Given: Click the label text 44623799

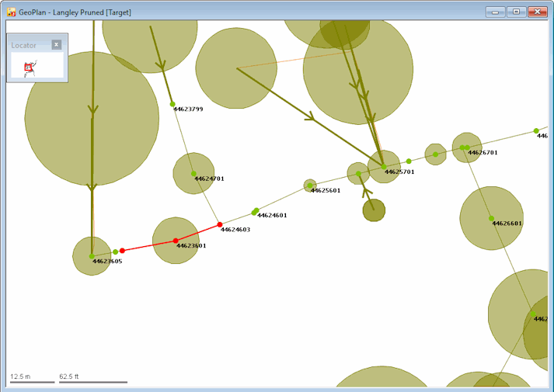Looking at the screenshot, I should (x=188, y=109).
